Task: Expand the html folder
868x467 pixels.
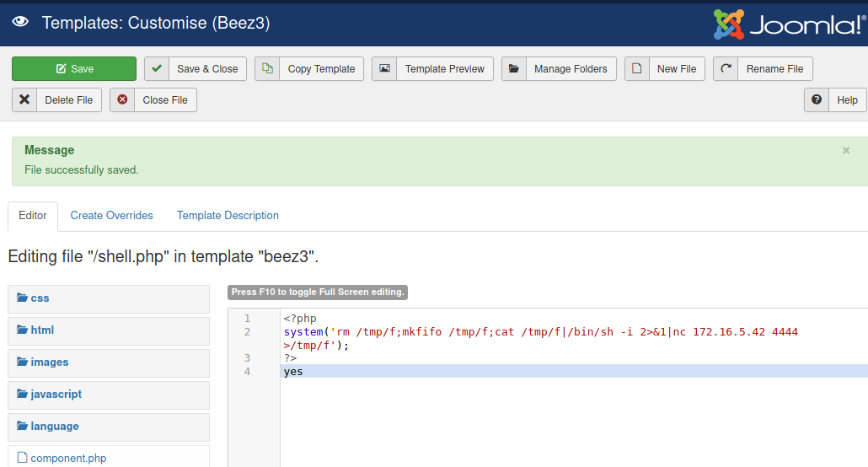Action: click(x=109, y=330)
